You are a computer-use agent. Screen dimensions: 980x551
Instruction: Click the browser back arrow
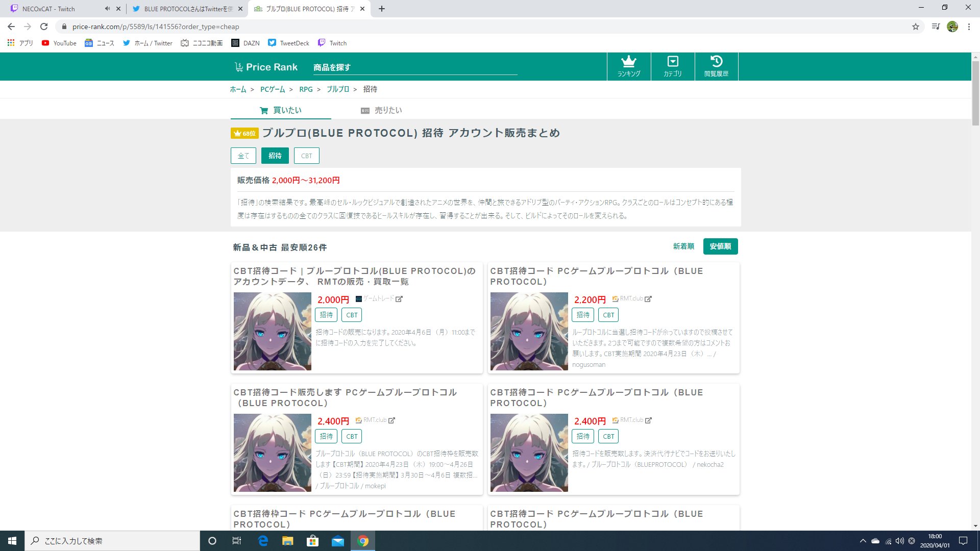11,27
